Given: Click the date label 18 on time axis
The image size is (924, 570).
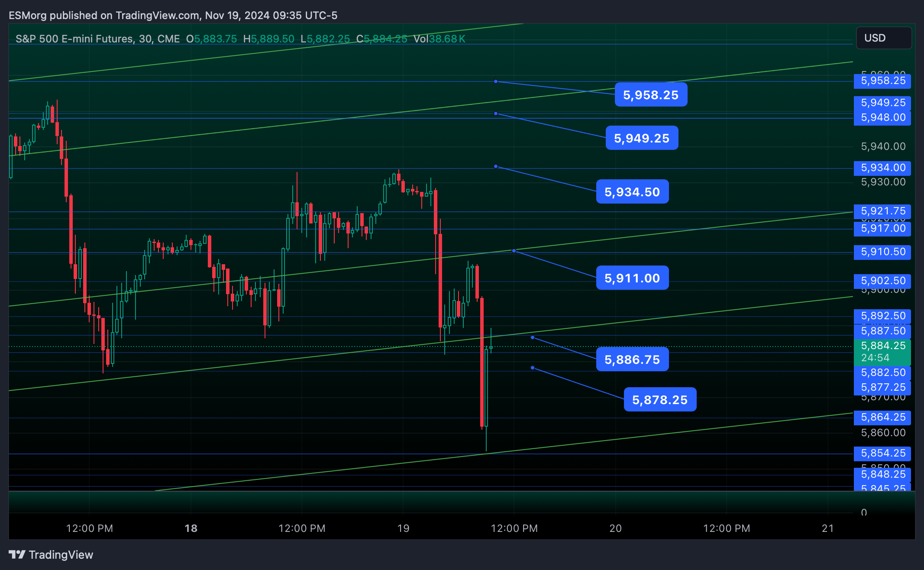Looking at the screenshot, I should (191, 528).
